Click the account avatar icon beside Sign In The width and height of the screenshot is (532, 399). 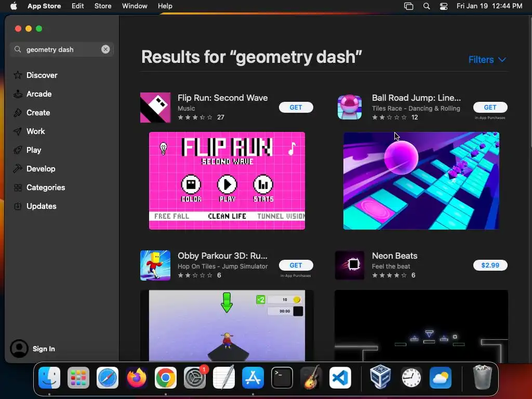click(x=19, y=349)
